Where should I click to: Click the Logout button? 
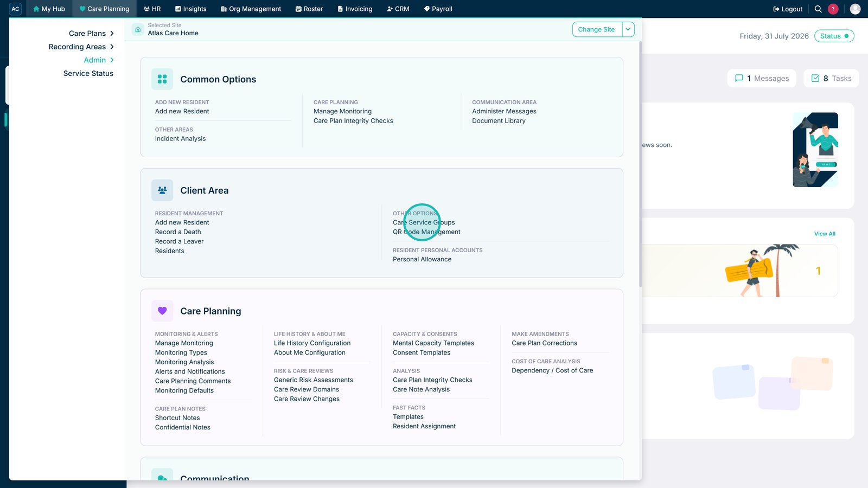(x=788, y=9)
